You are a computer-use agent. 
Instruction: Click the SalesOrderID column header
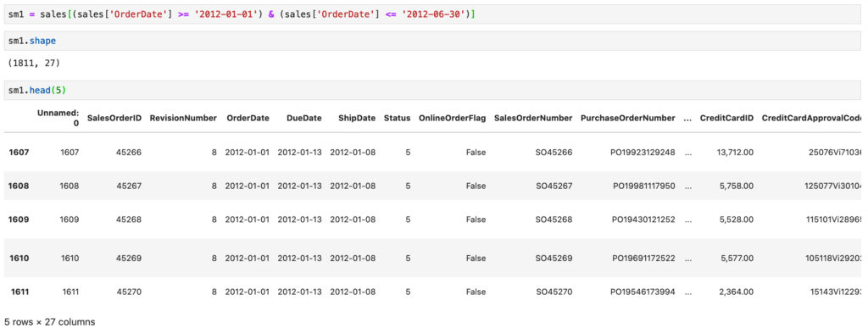click(114, 118)
